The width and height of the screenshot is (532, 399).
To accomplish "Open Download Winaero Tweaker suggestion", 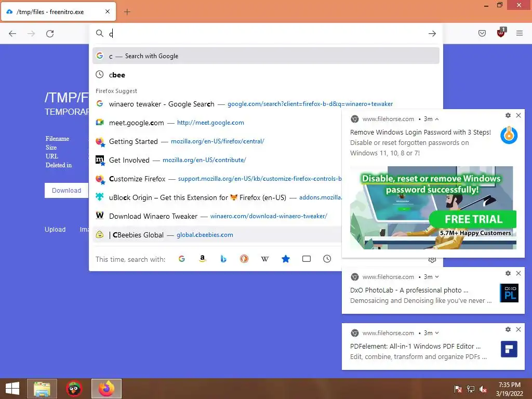I will click(217, 216).
